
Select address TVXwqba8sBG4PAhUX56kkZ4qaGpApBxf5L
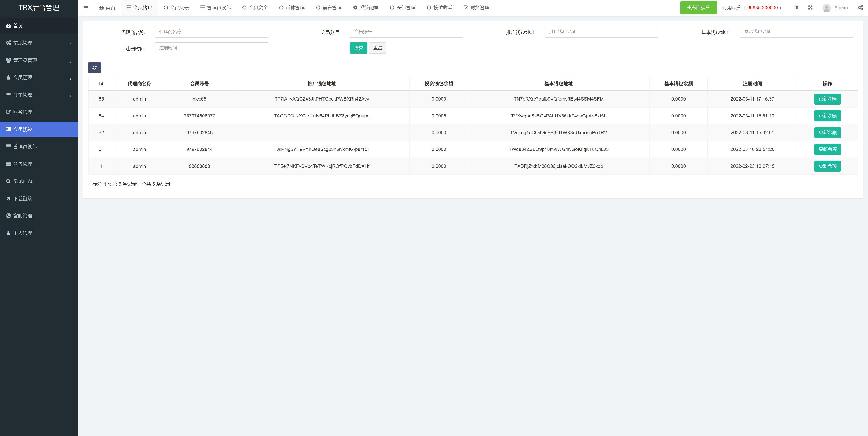point(558,116)
